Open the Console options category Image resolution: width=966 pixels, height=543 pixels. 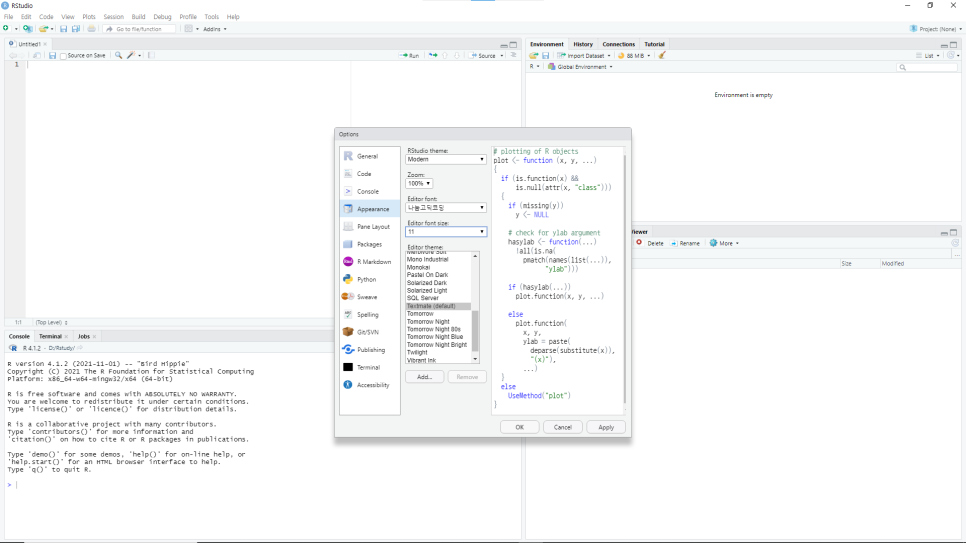pyautogui.click(x=369, y=192)
